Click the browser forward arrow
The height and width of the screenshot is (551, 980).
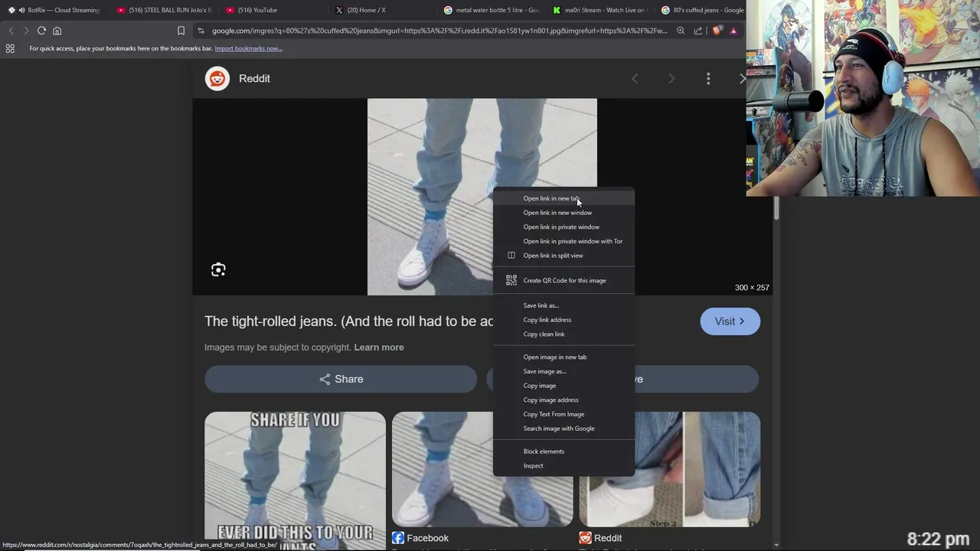(26, 31)
